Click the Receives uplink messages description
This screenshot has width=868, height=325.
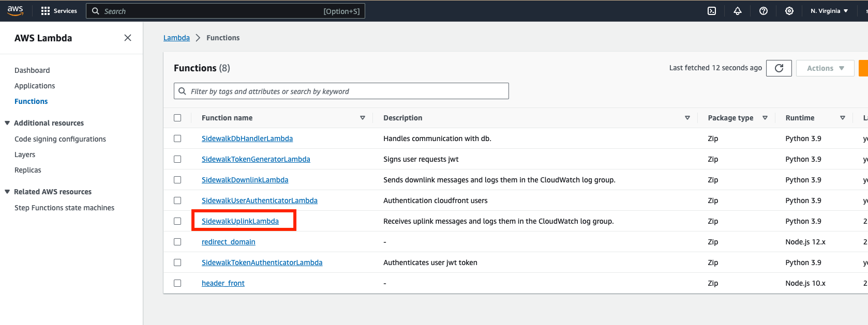[x=499, y=221]
